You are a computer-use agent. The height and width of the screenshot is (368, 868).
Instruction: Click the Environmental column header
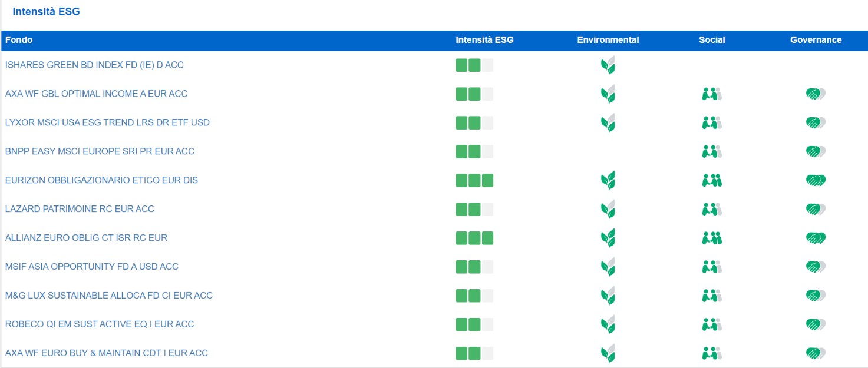[x=608, y=40]
